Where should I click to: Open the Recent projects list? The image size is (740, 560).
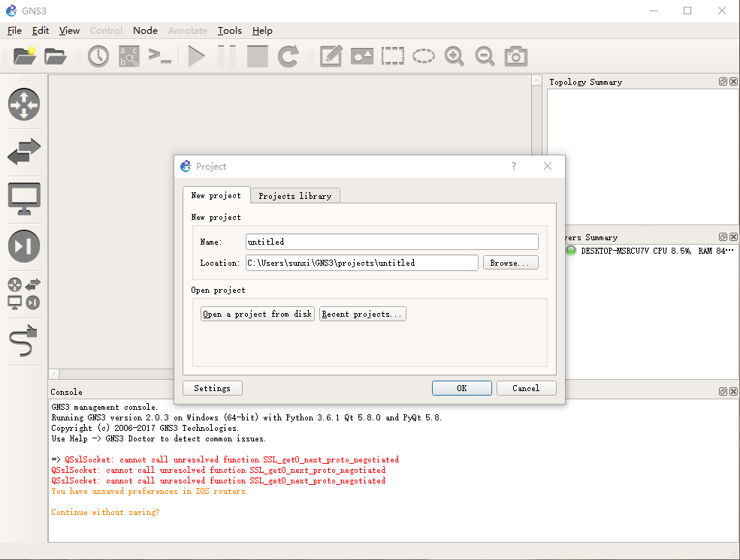pyautogui.click(x=362, y=314)
